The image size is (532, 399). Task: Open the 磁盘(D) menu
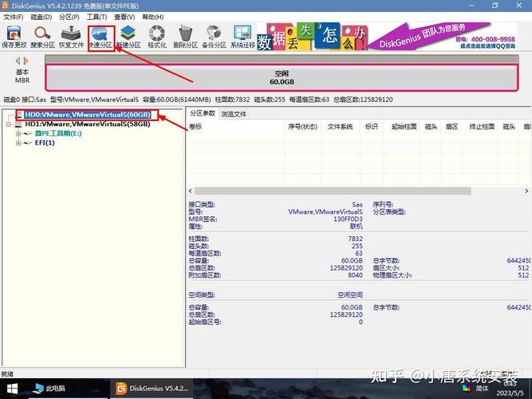41,16
